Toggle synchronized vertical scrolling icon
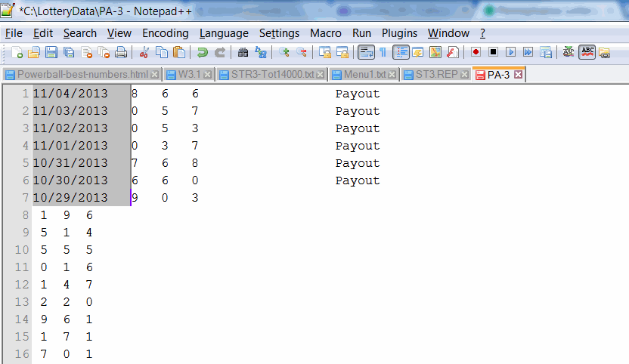Image resolution: width=629 pixels, height=364 pixels. 324,53
